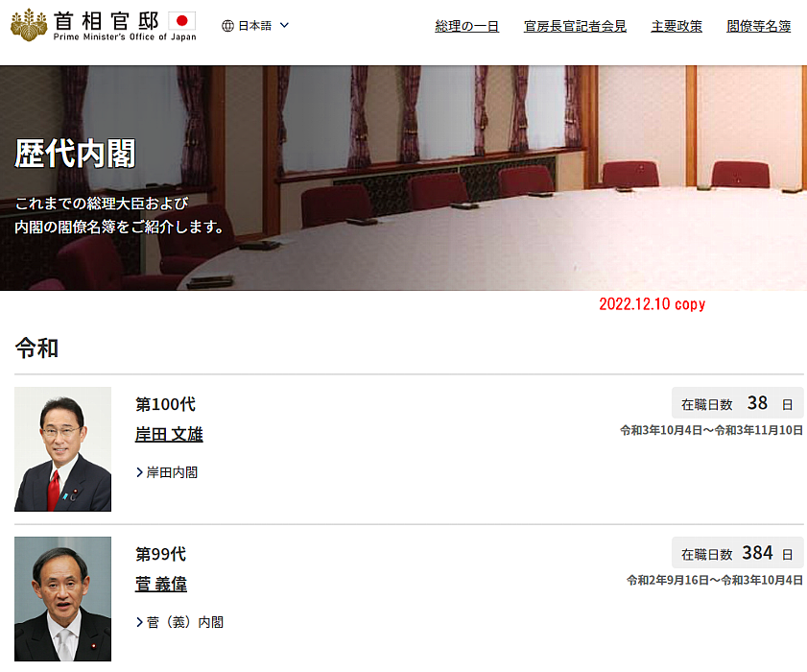The image size is (807, 672).
Task: Select the 第99代 label
Action: (160, 554)
